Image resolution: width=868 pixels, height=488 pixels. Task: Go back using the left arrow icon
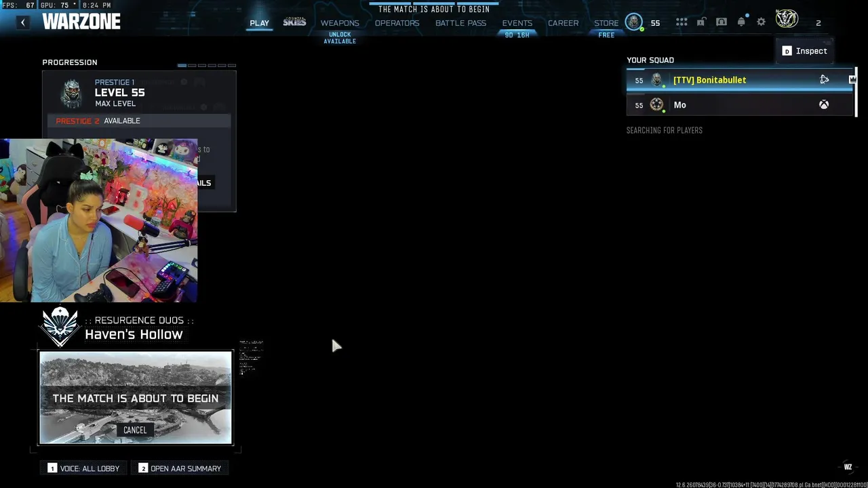coord(22,22)
